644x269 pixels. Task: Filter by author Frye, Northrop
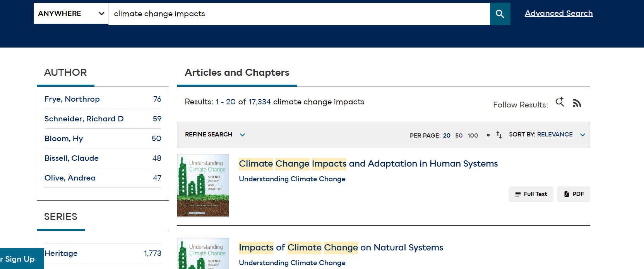point(72,99)
